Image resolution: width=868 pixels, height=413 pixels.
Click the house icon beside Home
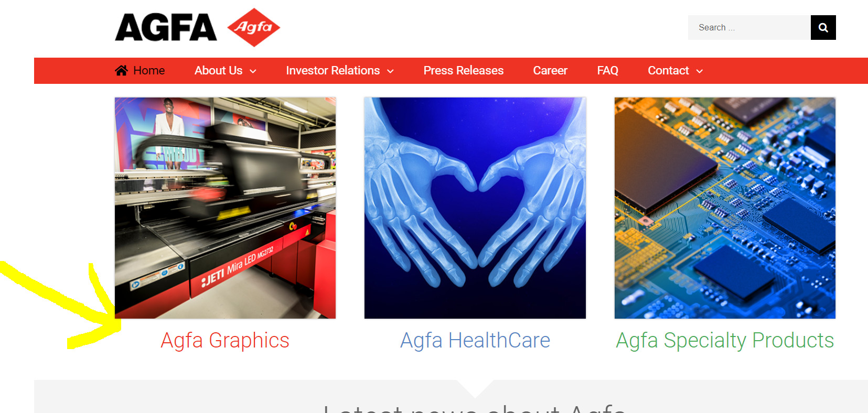click(x=121, y=70)
